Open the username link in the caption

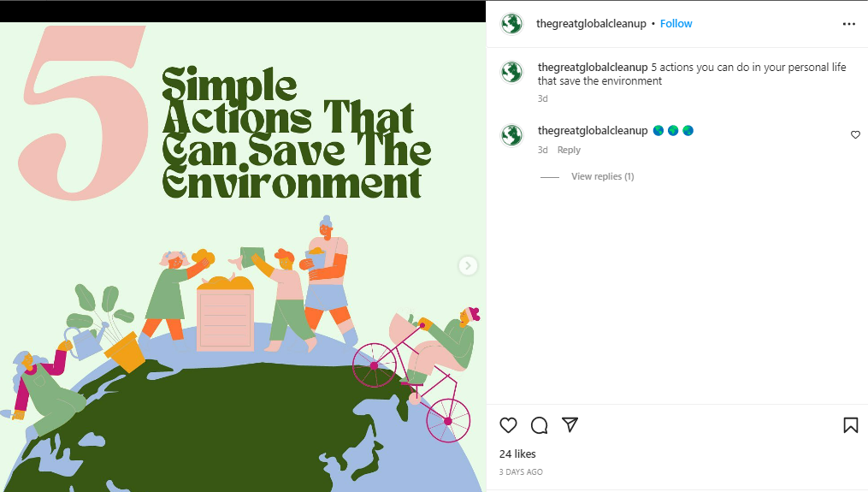click(x=593, y=67)
